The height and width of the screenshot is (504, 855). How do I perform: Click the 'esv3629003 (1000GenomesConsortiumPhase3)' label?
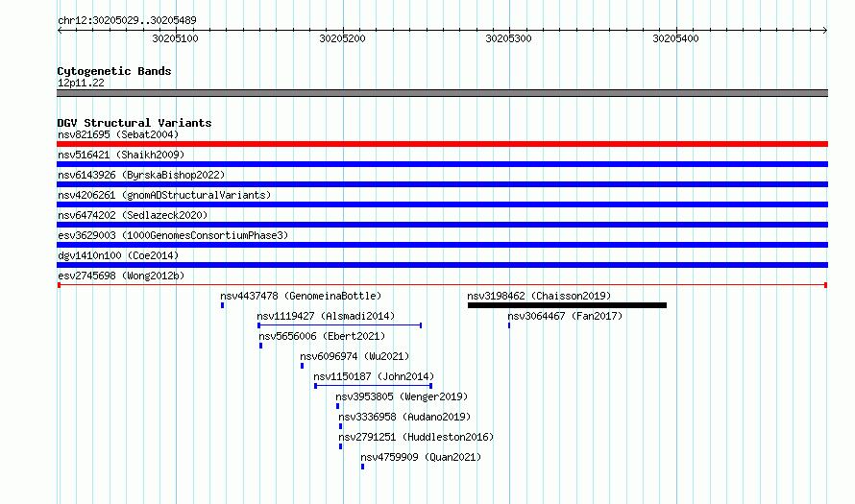pos(173,235)
